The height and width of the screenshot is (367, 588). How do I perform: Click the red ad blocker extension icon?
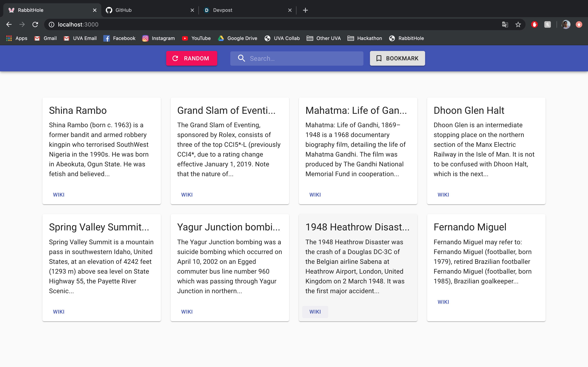(x=534, y=24)
